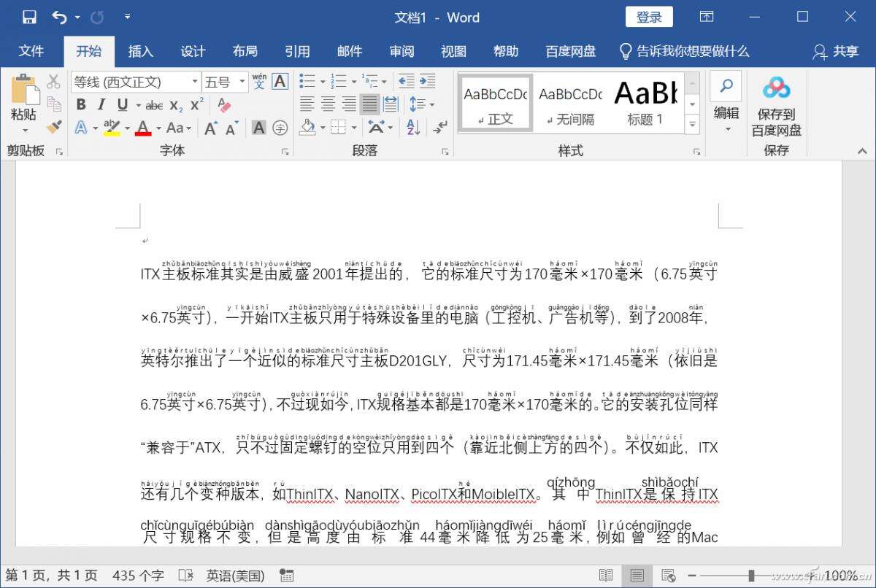Screen dimensions: 876x588
Task: Click the Paste clipboard icon
Action: click(x=24, y=89)
